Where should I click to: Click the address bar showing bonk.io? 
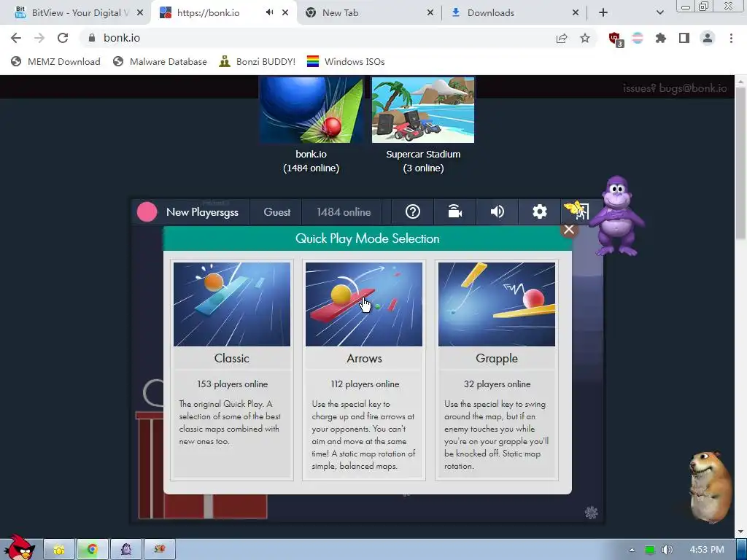click(x=340, y=38)
